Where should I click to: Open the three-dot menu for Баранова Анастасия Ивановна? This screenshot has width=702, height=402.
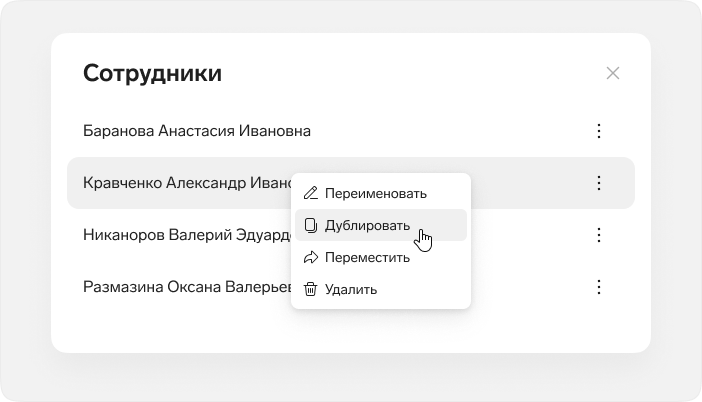[599, 131]
